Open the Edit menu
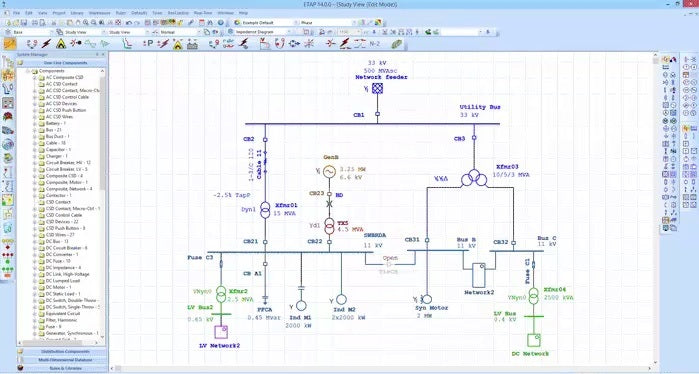The width and height of the screenshot is (699, 374). coord(29,13)
